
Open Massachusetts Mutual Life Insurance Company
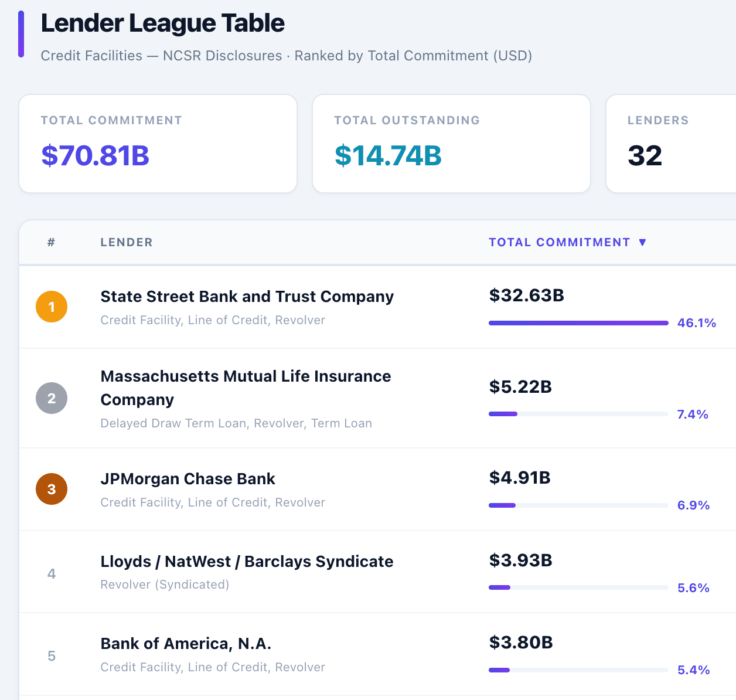tap(246, 388)
